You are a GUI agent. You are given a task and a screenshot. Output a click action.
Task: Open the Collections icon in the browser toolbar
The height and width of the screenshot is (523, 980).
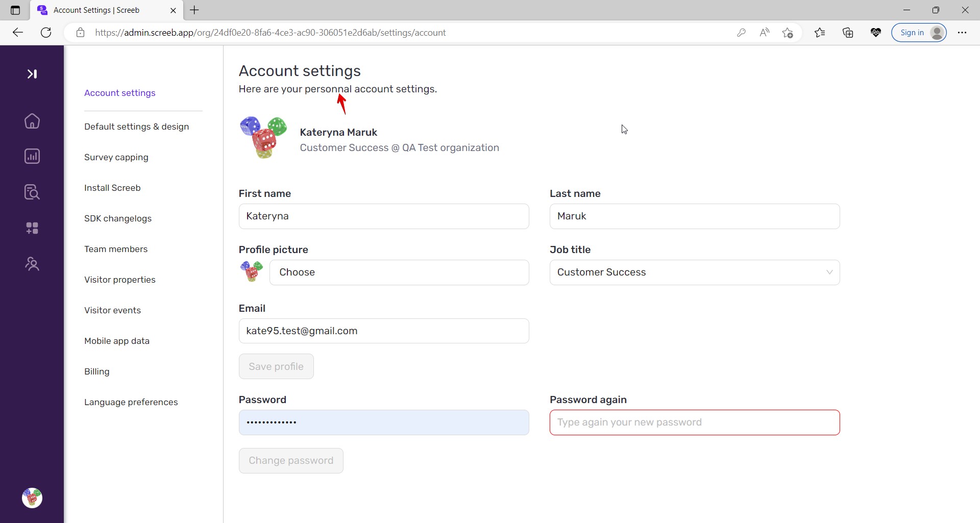coord(848,33)
